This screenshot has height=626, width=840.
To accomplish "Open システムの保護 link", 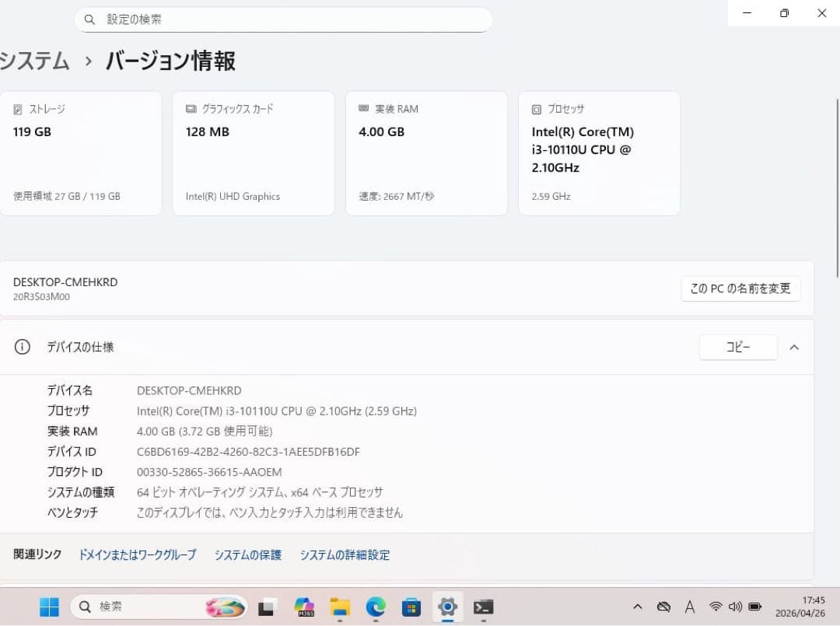I will click(x=248, y=554).
